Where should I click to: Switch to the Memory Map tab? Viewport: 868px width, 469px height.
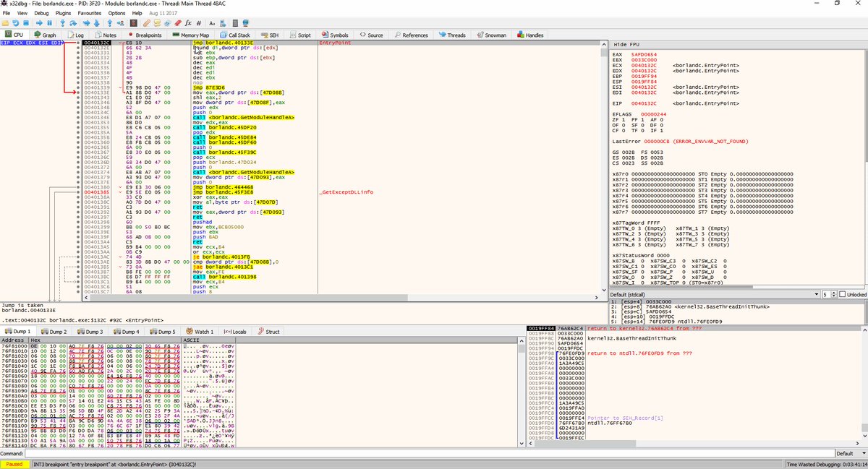tap(191, 35)
